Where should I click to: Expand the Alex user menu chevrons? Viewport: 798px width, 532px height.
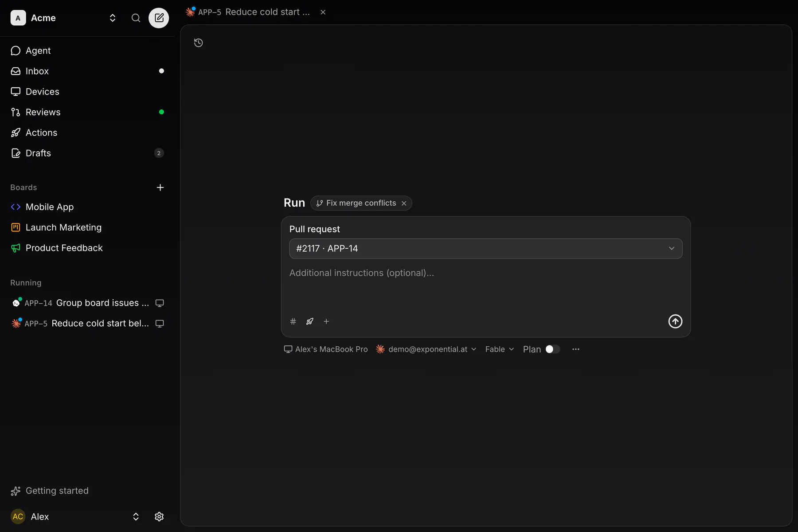136,516
